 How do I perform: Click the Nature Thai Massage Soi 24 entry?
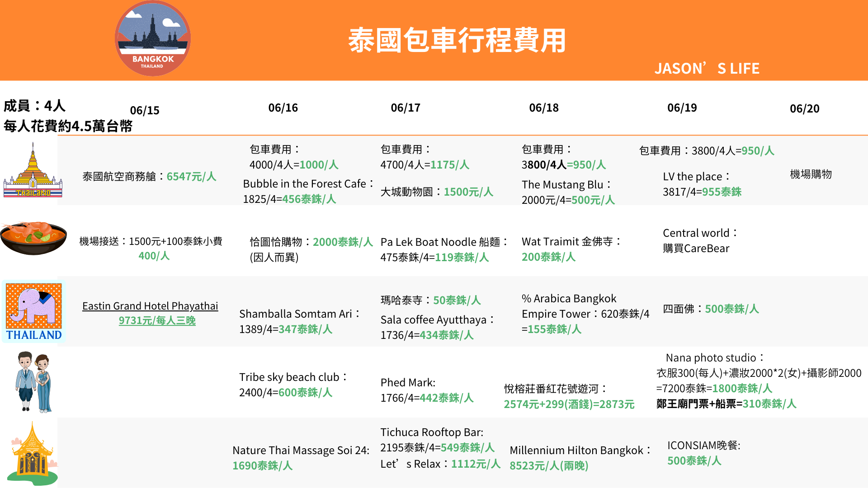(x=301, y=450)
